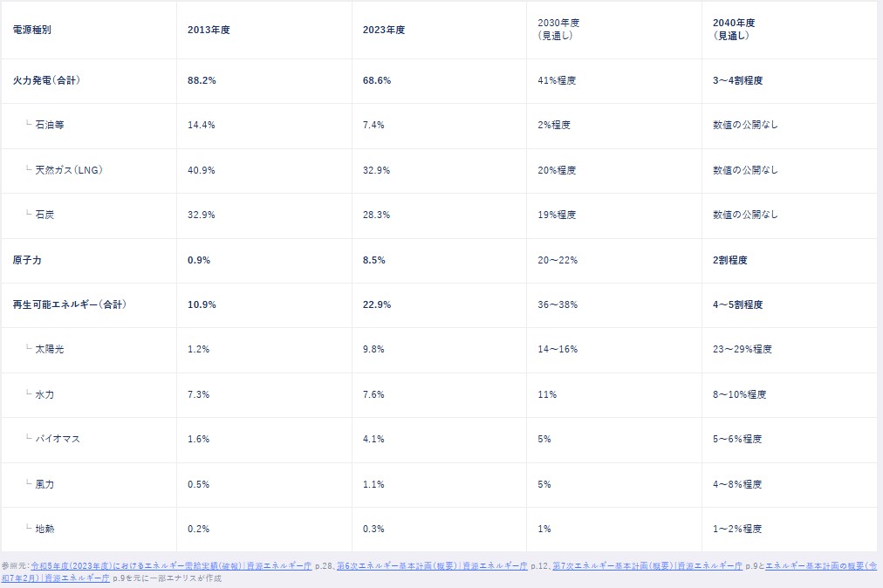883x588 pixels.
Task: Select the 原子力 row label
Action: coord(28,260)
